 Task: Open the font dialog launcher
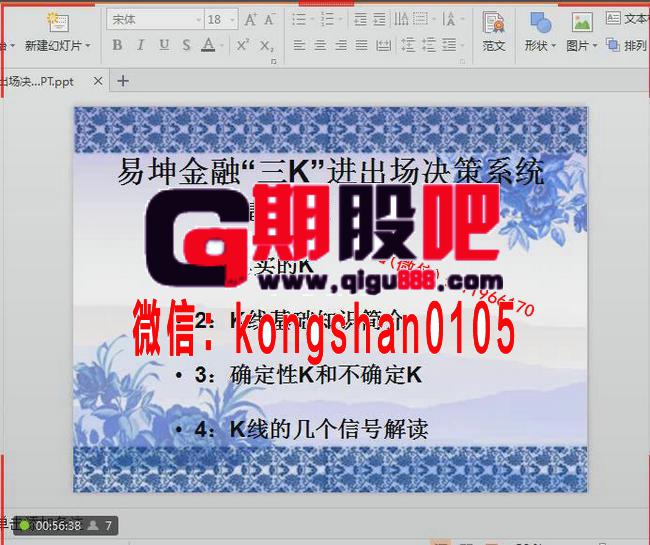[x=274, y=61]
